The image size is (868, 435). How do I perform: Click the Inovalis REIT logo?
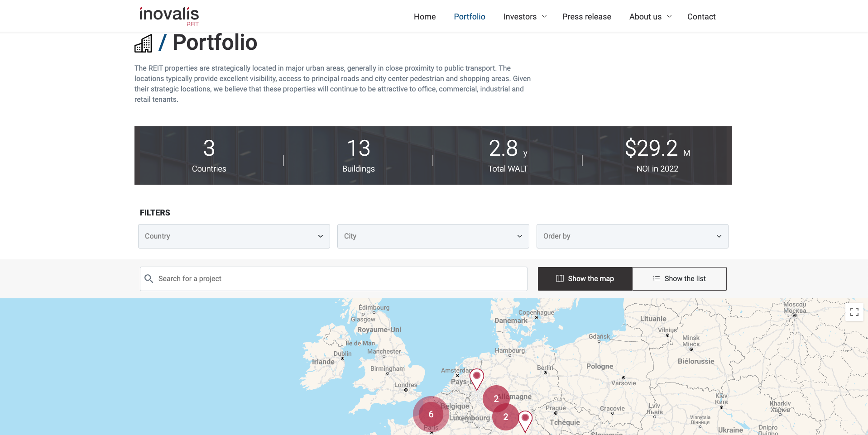coord(169,16)
